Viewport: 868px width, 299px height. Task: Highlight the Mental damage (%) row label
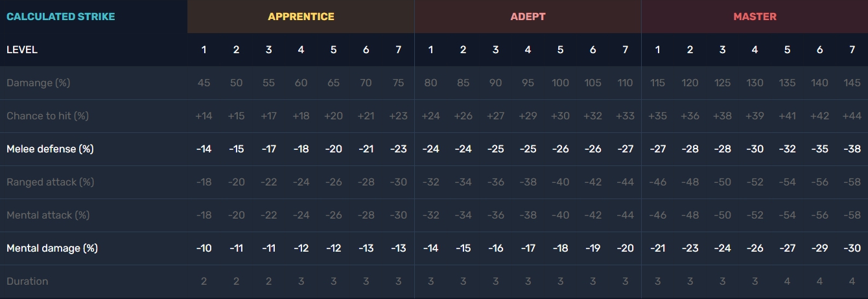(x=52, y=248)
